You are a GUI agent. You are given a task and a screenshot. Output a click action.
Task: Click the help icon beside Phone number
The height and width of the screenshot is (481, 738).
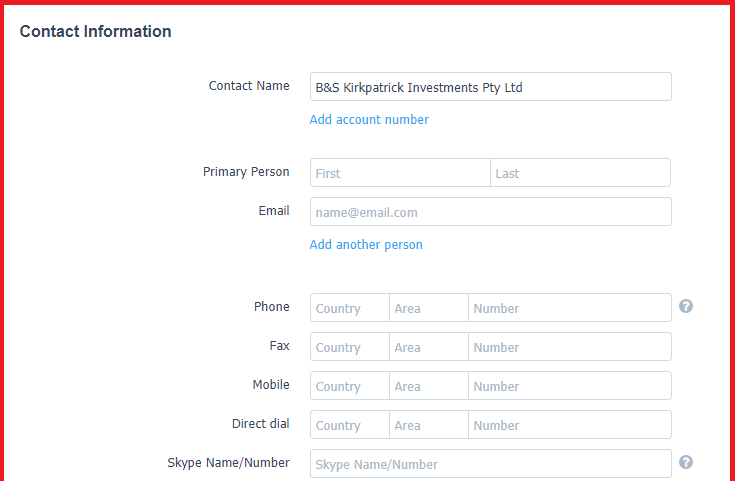[686, 306]
